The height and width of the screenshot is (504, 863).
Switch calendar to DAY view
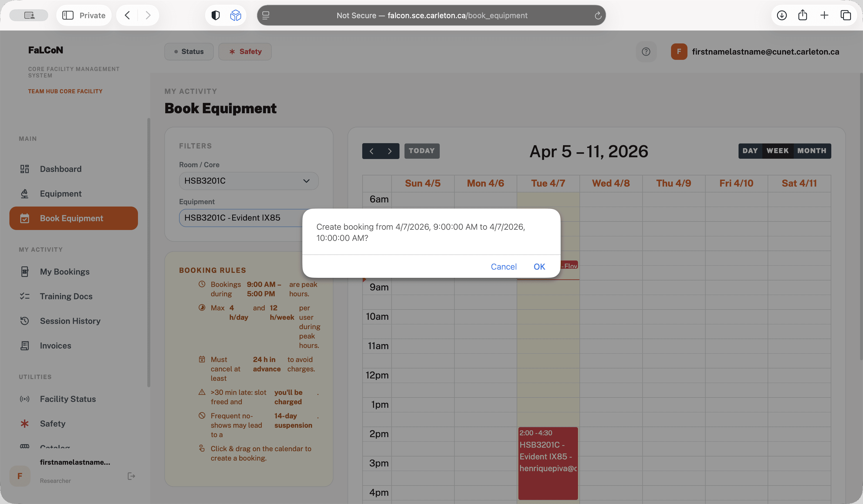[750, 151]
